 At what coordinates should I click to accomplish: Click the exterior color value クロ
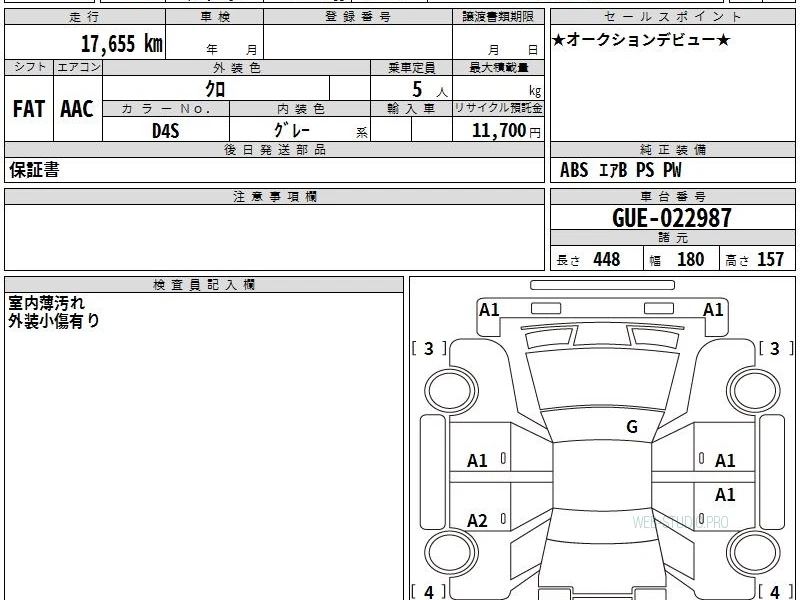tap(215, 89)
